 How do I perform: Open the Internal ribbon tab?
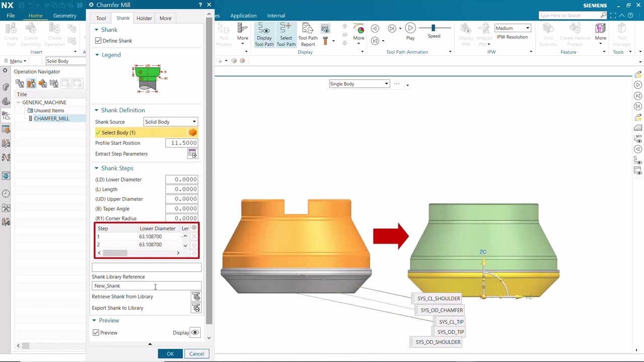point(276,16)
